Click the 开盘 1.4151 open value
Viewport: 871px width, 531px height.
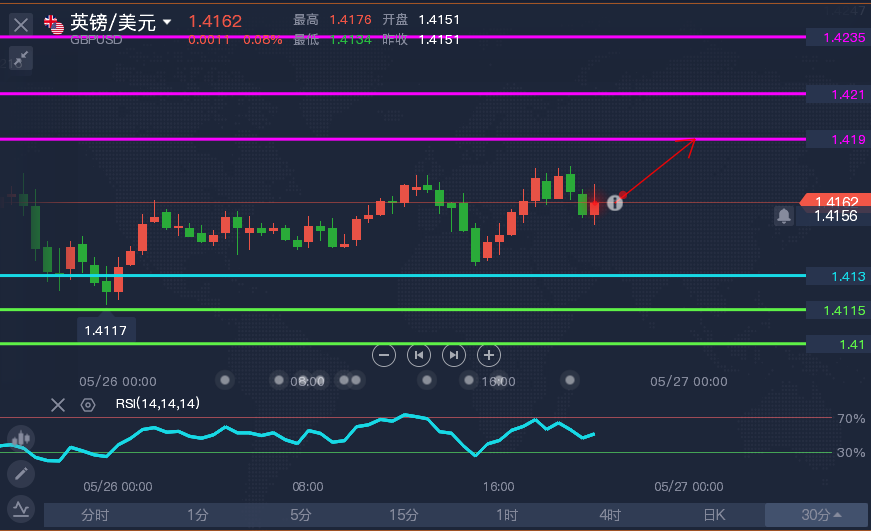[x=439, y=19]
